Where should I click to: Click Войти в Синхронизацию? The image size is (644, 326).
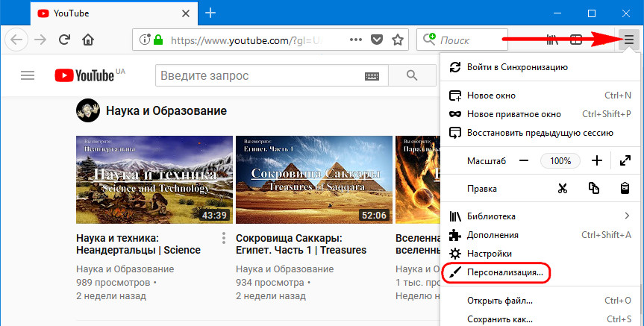click(x=516, y=67)
